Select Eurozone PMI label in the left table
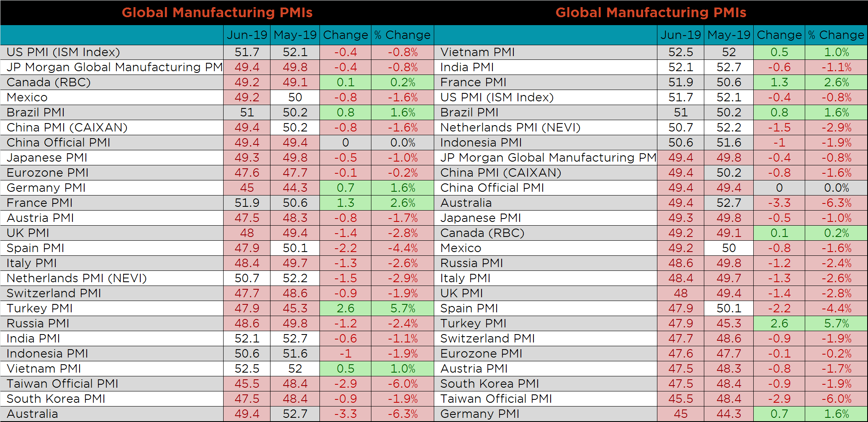Viewport: 868px width, 422px height. tap(47, 173)
